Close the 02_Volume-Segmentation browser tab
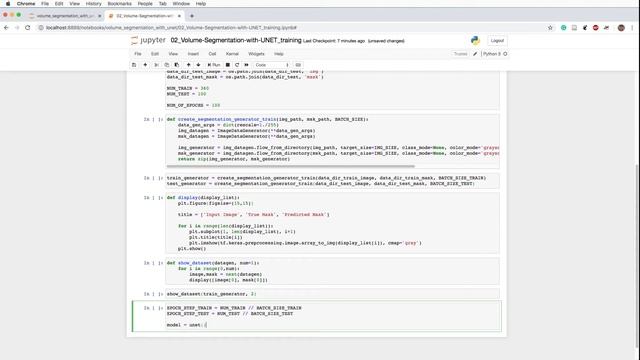The width and height of the screenshot is (640, 360). [x=179, y=16]
